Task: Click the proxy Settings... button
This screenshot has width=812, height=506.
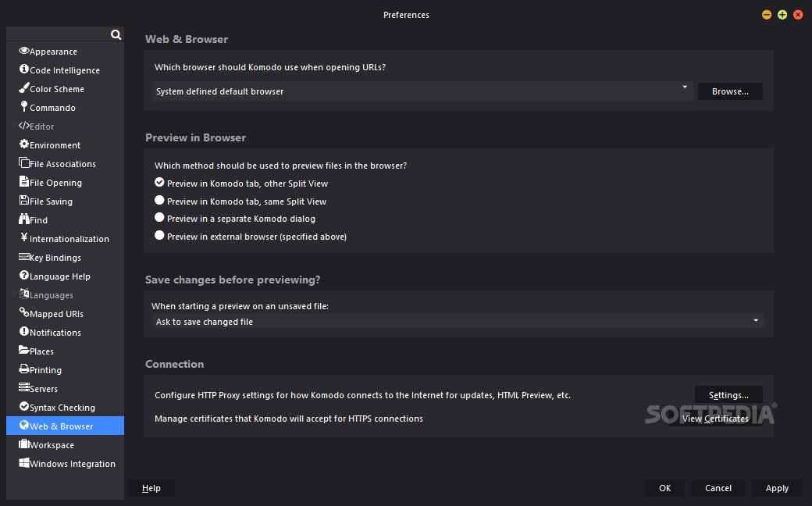Action: [x=728, y=395]
